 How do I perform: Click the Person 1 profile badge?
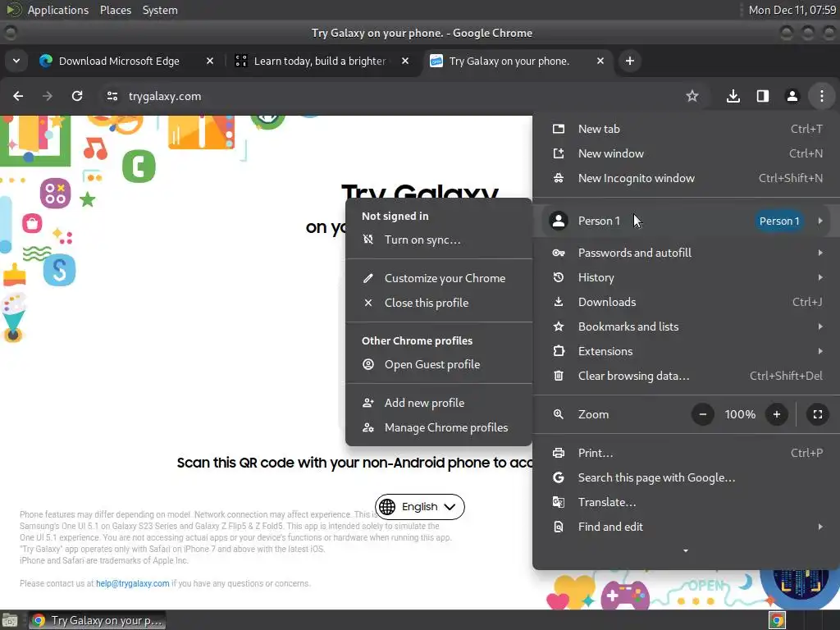(779, 221)
